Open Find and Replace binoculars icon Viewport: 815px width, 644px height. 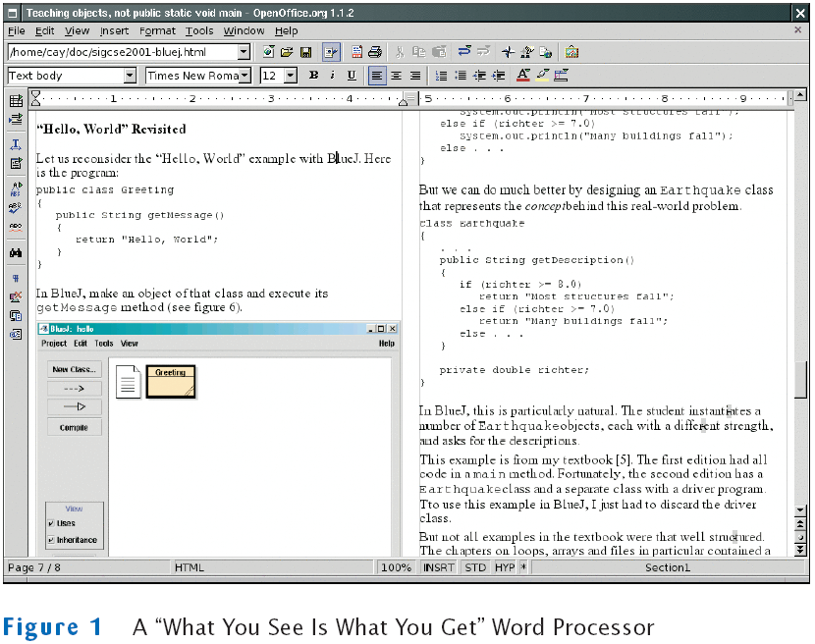pyautogui.click(x=16, y=252)
